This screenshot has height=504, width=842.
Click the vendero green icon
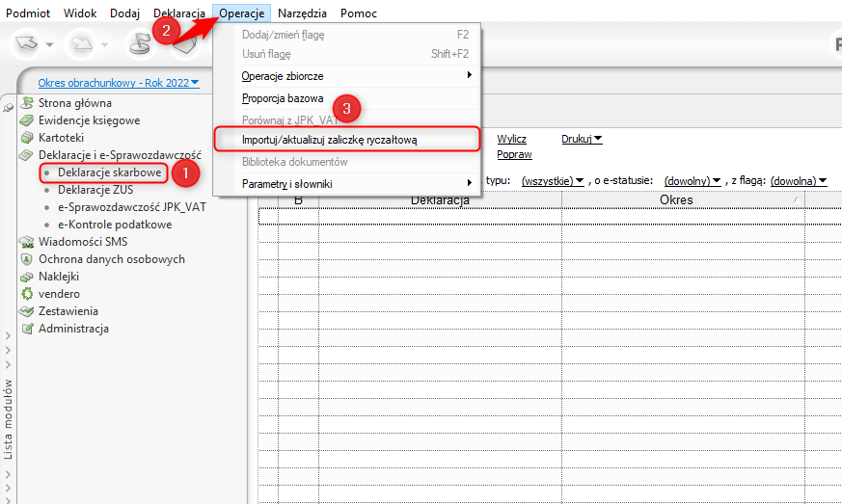pos(27,294)
